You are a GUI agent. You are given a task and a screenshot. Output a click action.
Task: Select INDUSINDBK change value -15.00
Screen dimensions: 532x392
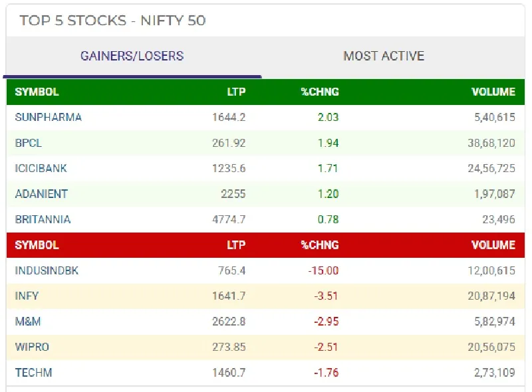point(323,270)
